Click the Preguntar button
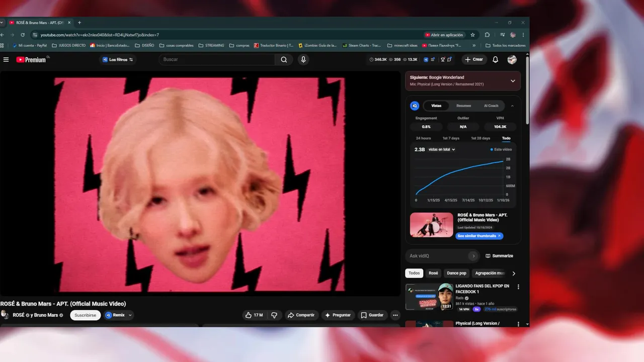Viewport: 644px width, 362px height. [x=338, y=315]
